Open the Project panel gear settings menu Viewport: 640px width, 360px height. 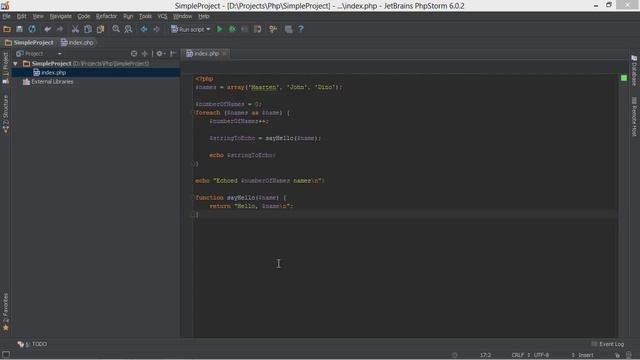pos(160,53)
